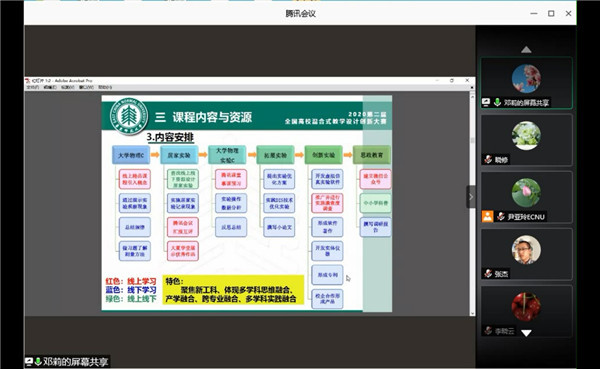Viewport: 600px width, 369px height.
Task: Click the scroll-down arrow of the Acrobat scrollbar
Action: 472,313
